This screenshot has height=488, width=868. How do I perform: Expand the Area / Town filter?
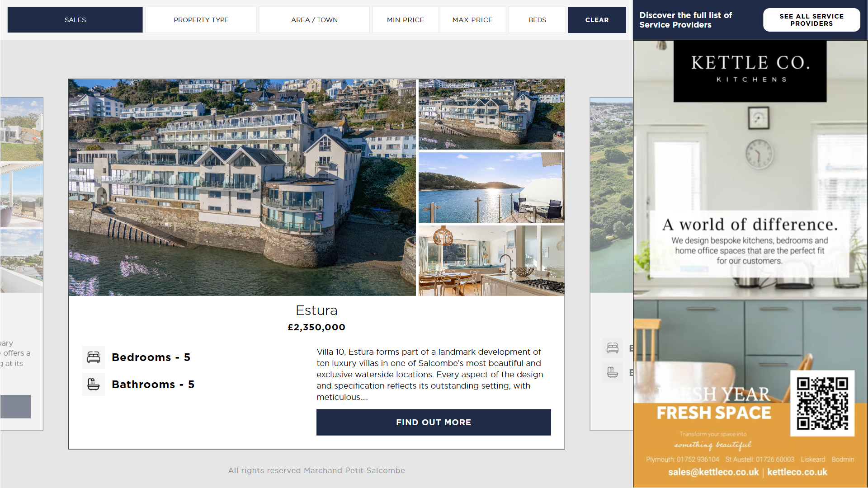(x=314, y=20)
